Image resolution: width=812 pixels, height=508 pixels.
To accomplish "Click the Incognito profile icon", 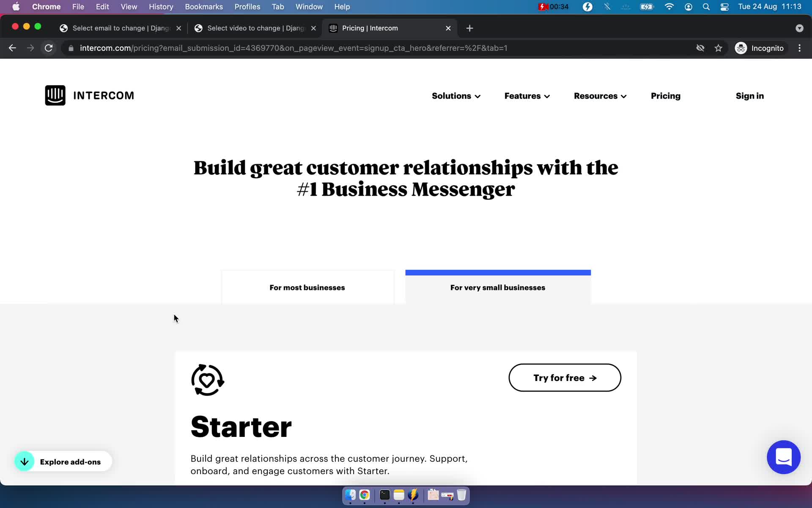I will [741, 48].
